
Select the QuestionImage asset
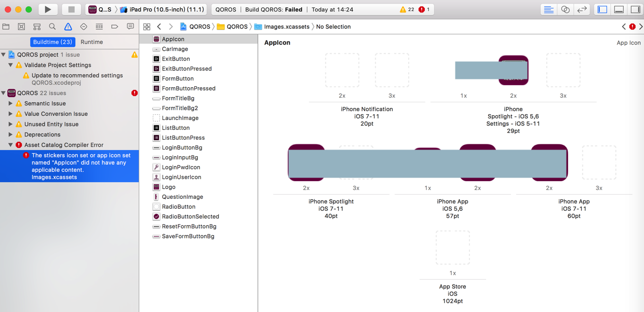tap(199, 197)
